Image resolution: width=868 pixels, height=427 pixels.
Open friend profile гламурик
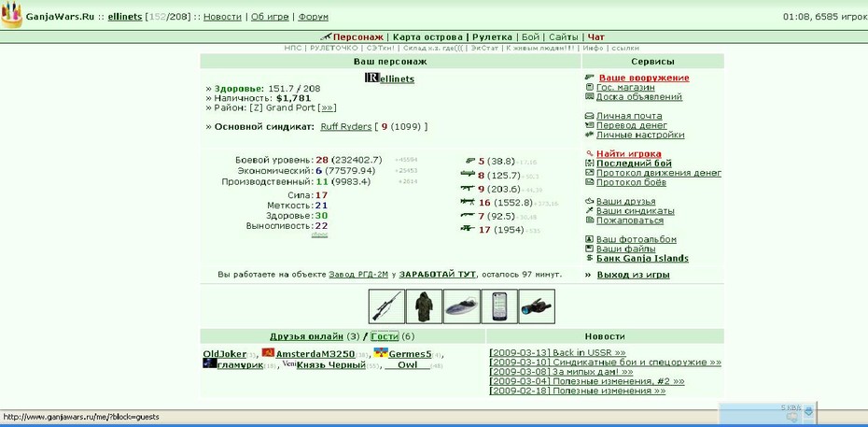click(x=240, y=365)
